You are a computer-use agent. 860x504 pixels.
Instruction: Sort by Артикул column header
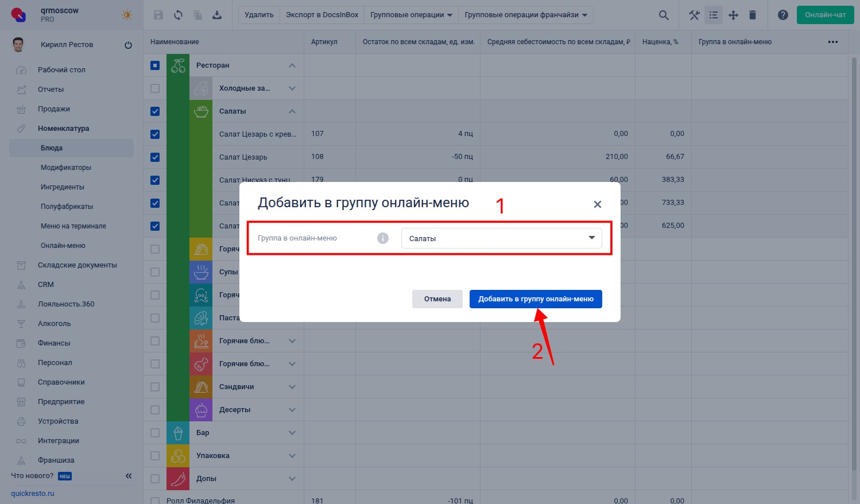pyautogui.click(x=324, y=42)
